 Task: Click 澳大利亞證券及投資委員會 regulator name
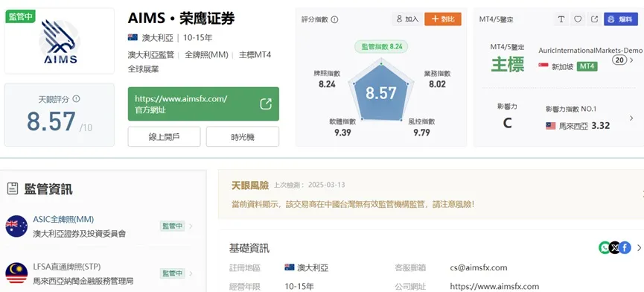tap(79, 234)
